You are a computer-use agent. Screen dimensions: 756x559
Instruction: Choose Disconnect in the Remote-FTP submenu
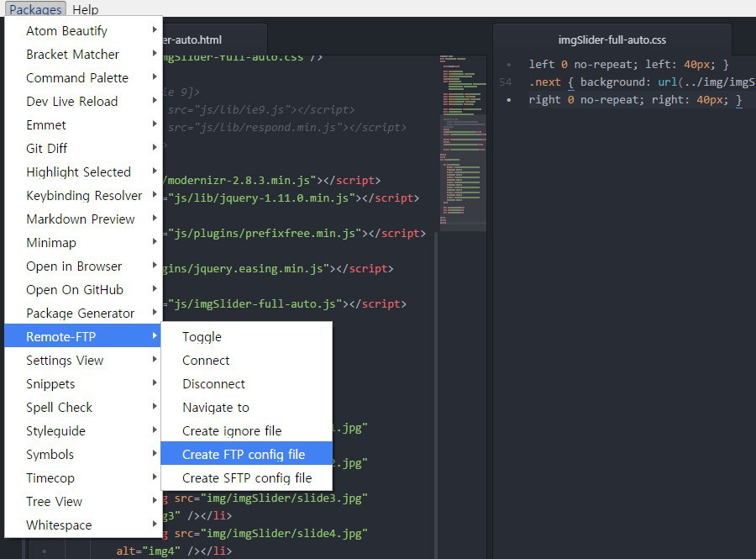point(246,384)
